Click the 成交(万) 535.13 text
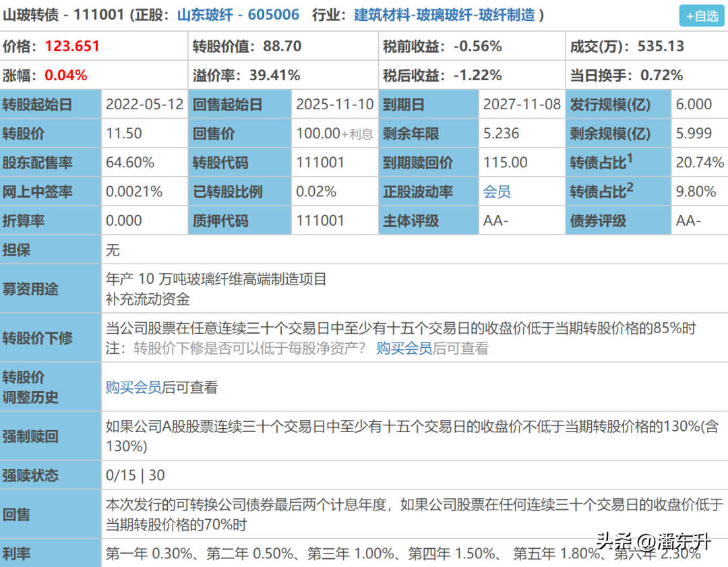 pyautogui.click(x=628, y=46)
